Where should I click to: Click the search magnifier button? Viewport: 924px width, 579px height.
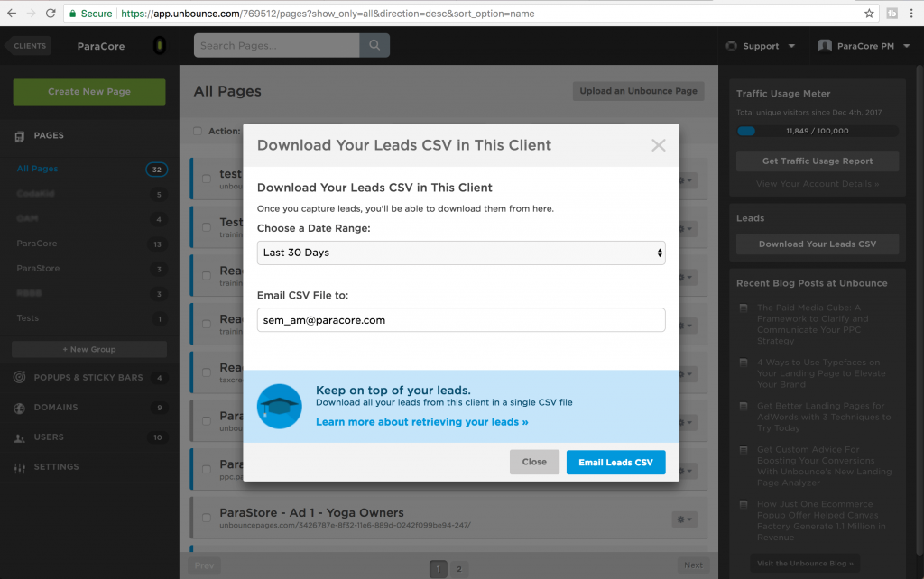pos(374,45)
